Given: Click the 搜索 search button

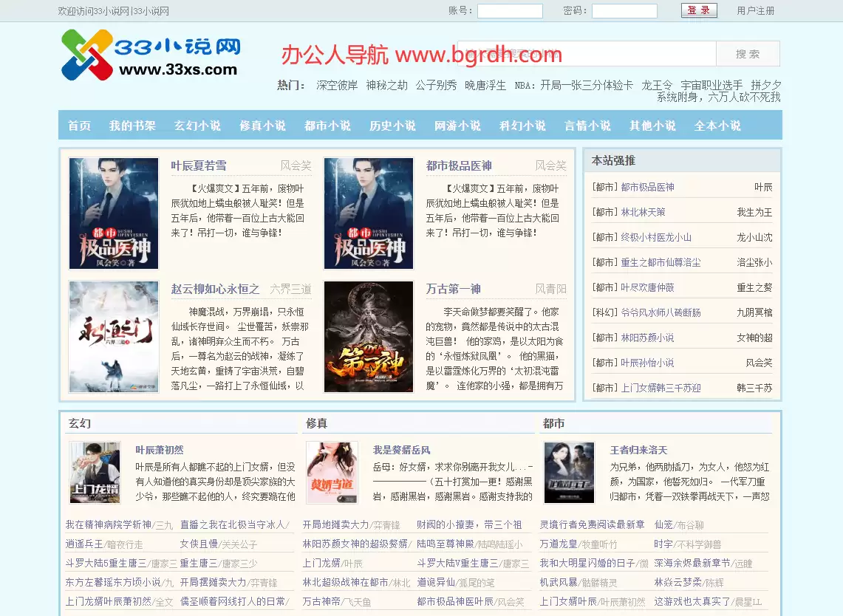Looking at the screenshot, I should 748,54.
